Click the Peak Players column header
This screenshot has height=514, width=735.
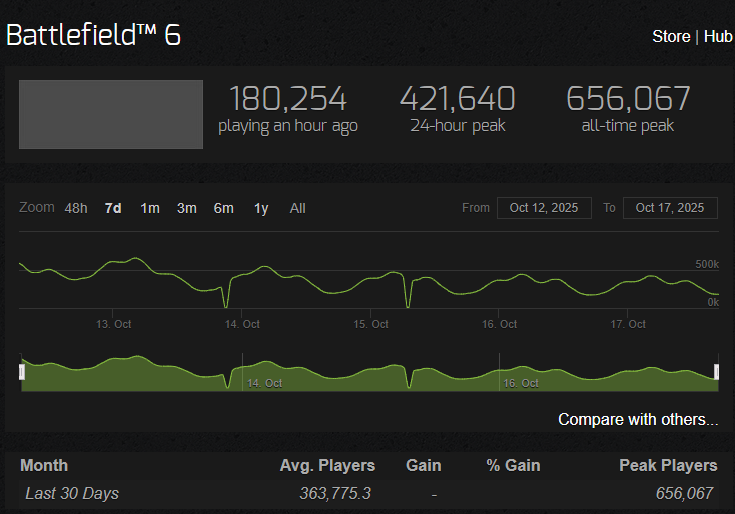[x=668, y=465]
